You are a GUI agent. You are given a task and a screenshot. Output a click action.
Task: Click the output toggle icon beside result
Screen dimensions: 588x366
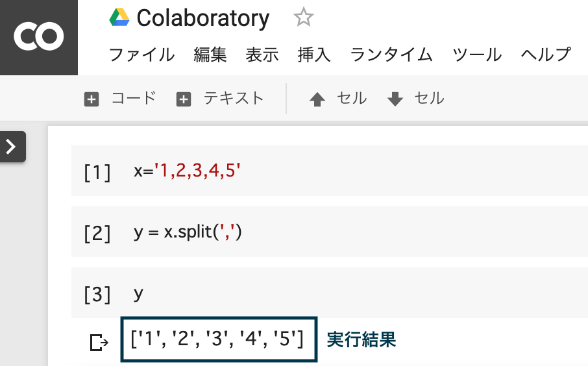(99, 341)
